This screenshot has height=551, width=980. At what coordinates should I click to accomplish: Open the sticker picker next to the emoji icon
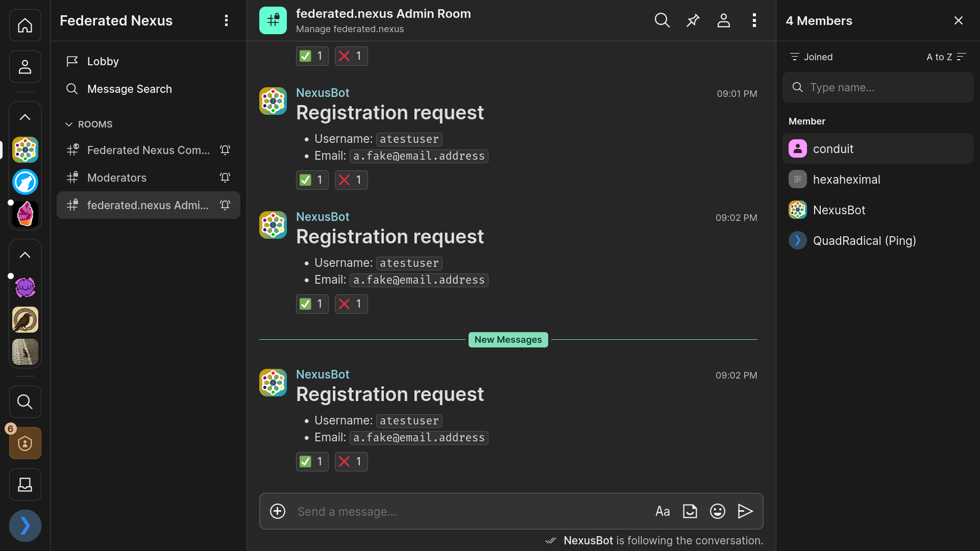click(x=690, y=511)
